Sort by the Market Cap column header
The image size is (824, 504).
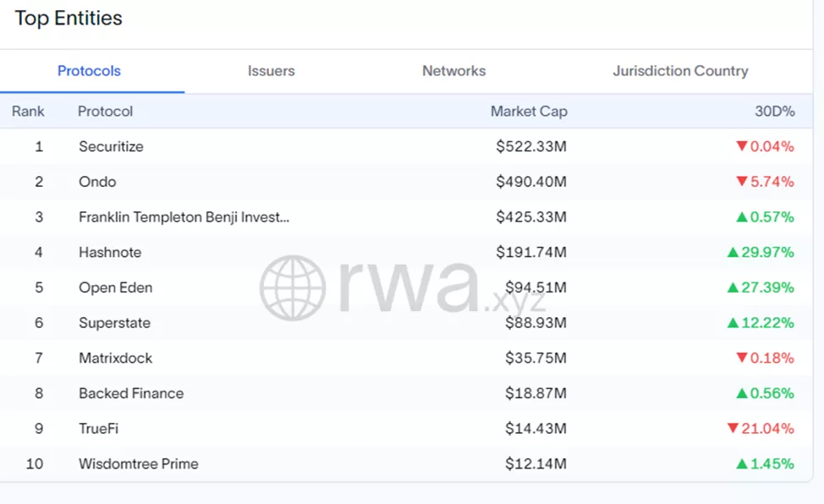[x=529, y=112]
